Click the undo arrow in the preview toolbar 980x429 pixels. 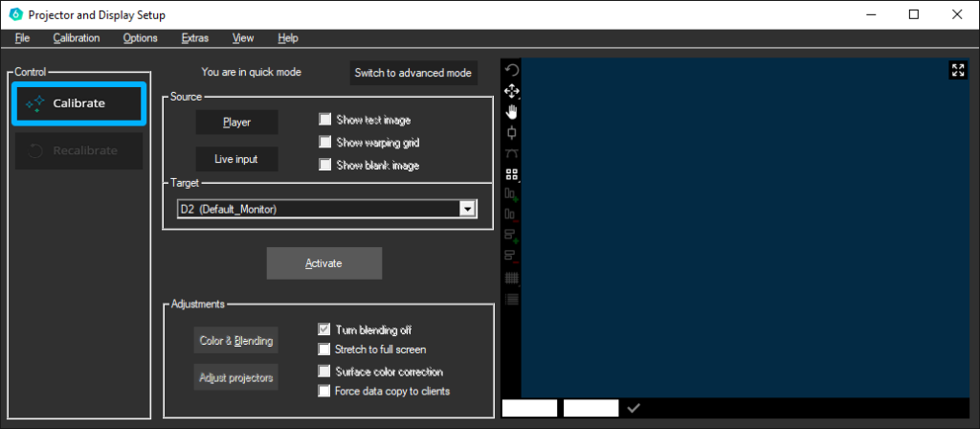tap(511, 71)
